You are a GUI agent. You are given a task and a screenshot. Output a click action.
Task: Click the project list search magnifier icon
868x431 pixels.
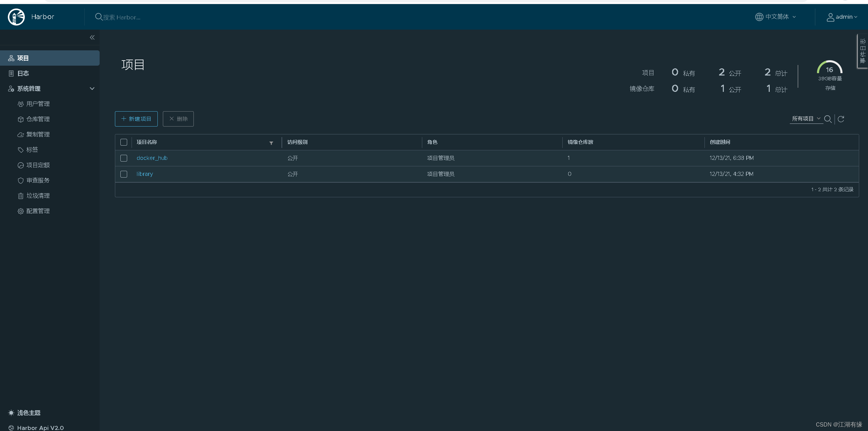click(828, 119)
